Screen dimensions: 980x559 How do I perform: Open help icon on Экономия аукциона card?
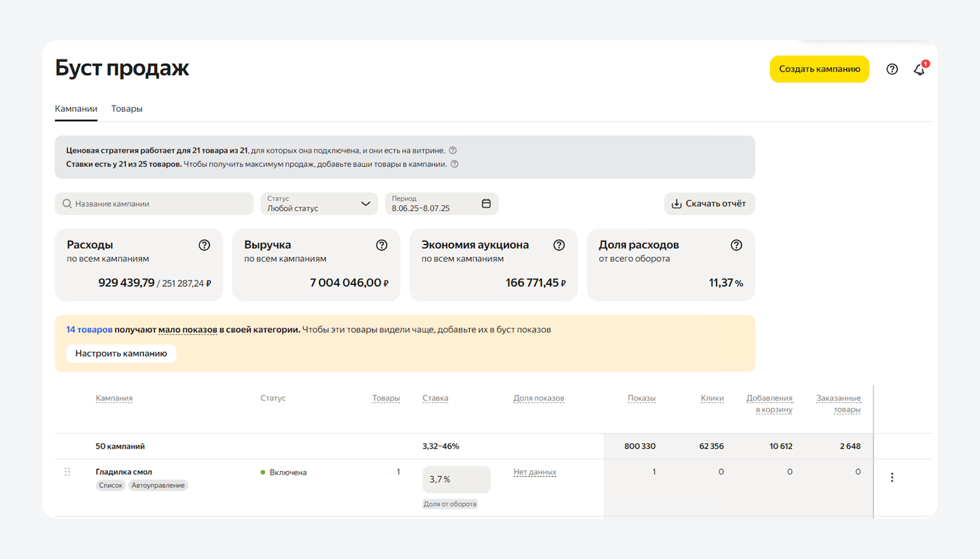coord(559,245)
